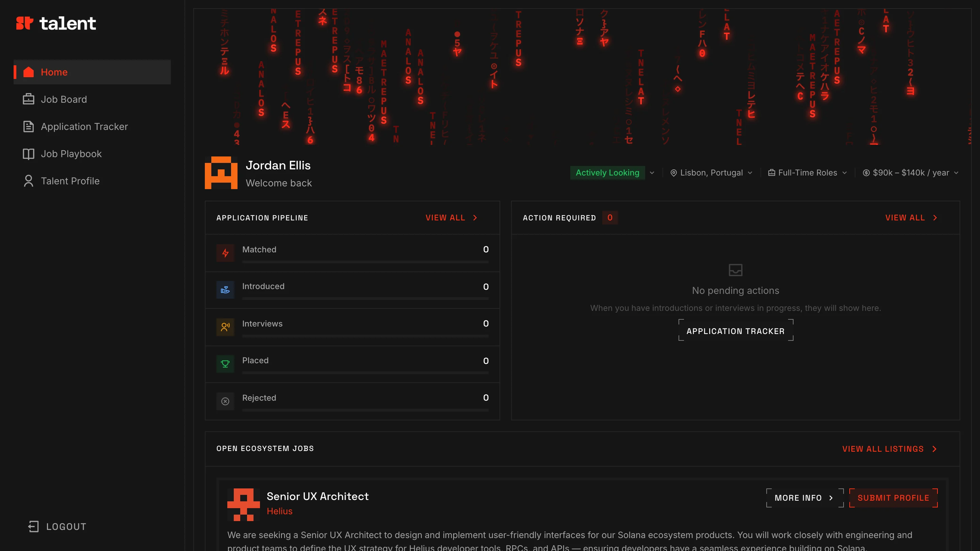Click the Helius company name link
Viewport: 980px width, 551px height.
click(280, 512)
